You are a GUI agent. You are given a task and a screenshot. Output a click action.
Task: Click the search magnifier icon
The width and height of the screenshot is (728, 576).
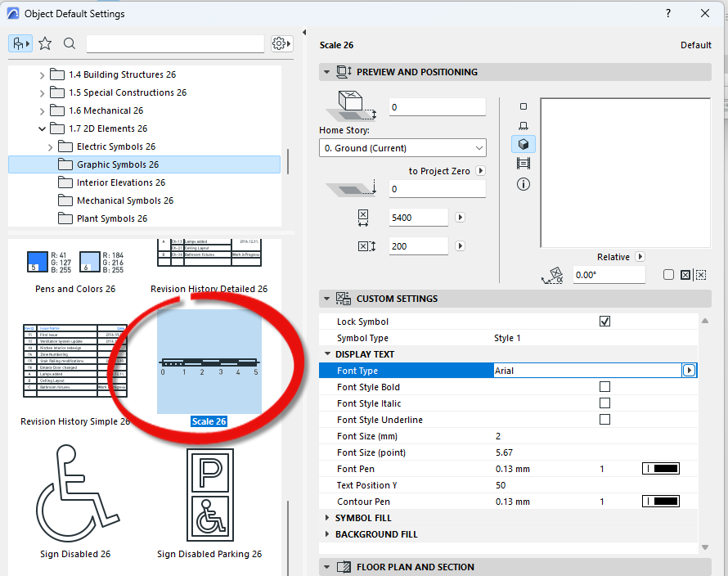pos(70,43)
